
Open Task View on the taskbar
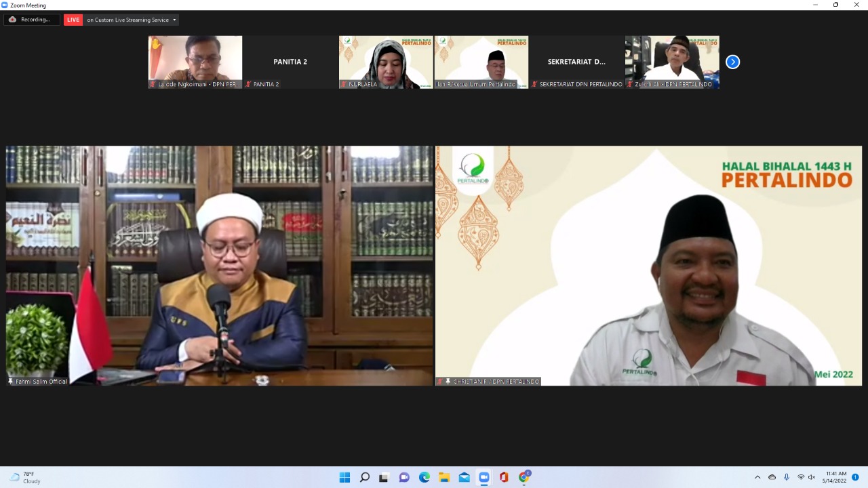click(x=384, y=477)
